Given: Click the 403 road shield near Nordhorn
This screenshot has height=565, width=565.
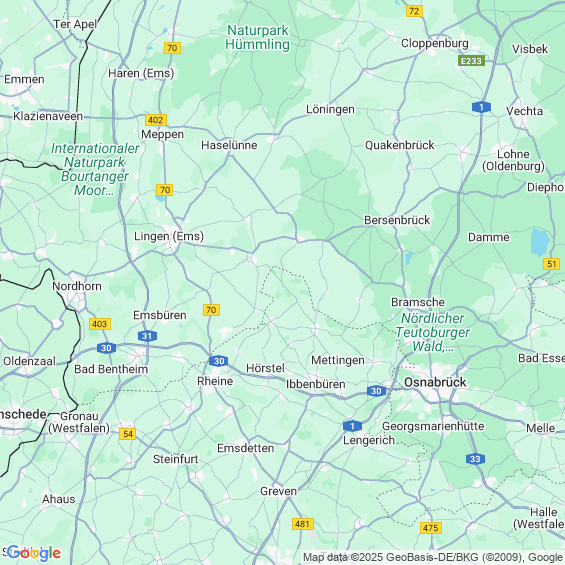Looking at the screenshot, I should click(x=100, y=324).
